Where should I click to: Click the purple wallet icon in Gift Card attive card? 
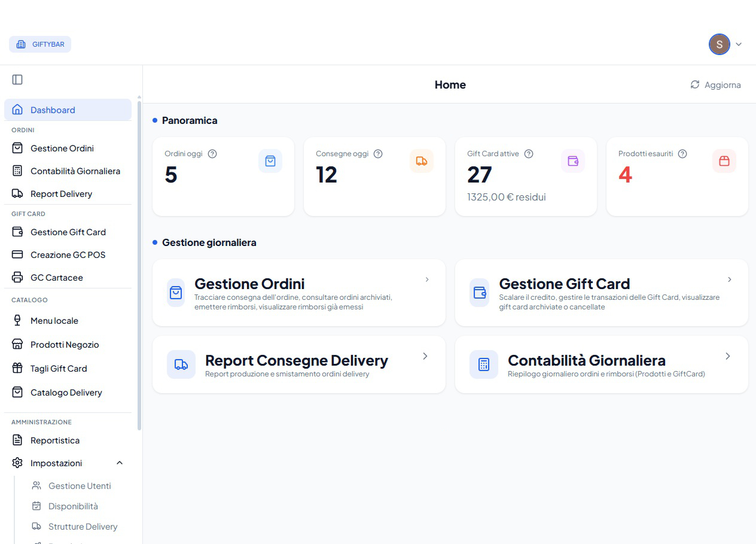pos(573,161)
